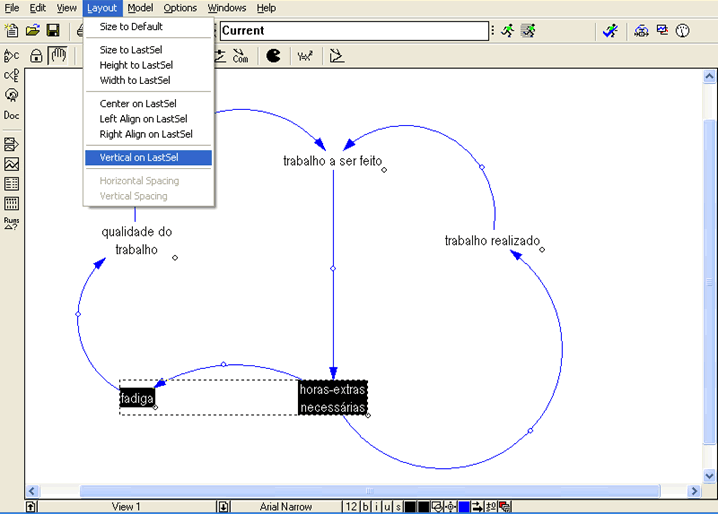The width and height of the screenshot is (719, 515).
Task: Open the Arial Narrow font selector
Action: tap(286, 507)
